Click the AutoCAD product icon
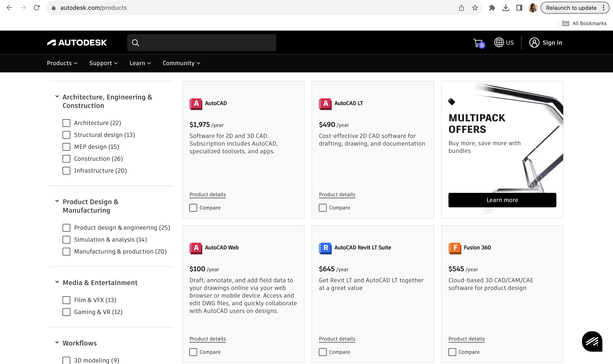613x364 pixels. [196, 104]
